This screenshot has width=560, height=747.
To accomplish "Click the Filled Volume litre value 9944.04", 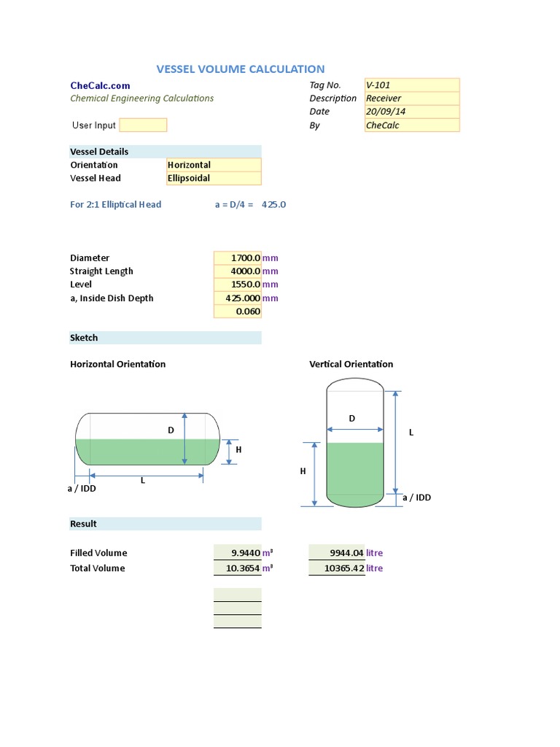I will point(336,553).
